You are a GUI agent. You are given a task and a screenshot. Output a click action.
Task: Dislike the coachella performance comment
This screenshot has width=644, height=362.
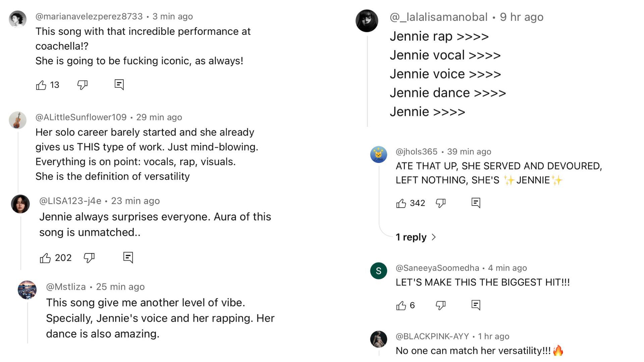click(x=82, y=85)
